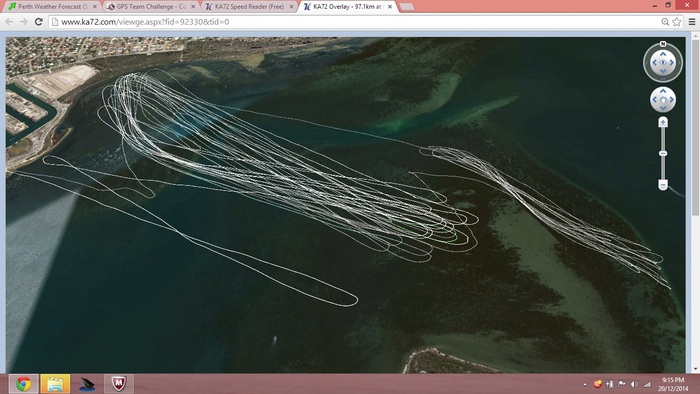Reload the page with refresh button
This screenshot has width=700, height=394.
[x=38, y=22]
